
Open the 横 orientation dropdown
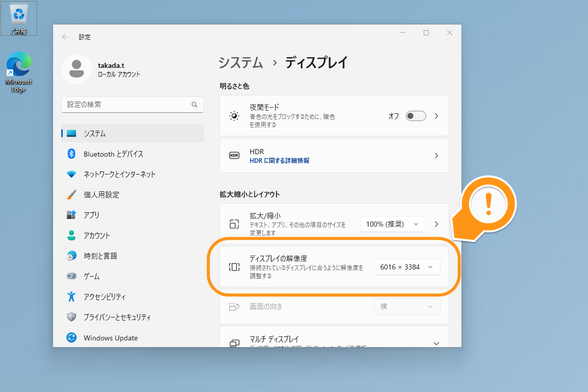point(407,307)
